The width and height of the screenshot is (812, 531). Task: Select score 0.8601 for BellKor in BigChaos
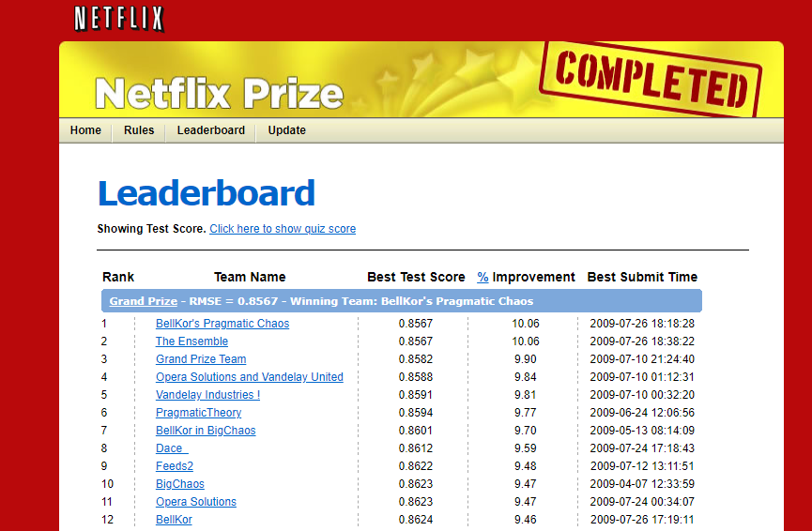(x=416, y=431)
